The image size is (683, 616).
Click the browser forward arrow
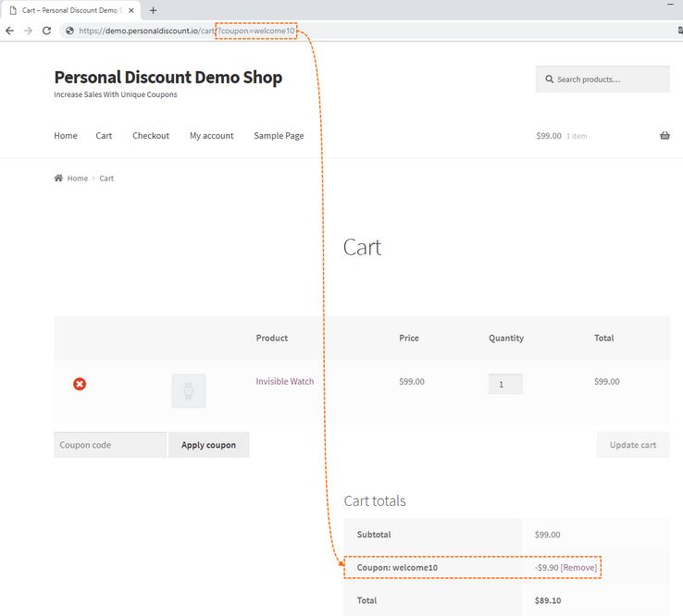pyautogui.click(x=29, y=31)
